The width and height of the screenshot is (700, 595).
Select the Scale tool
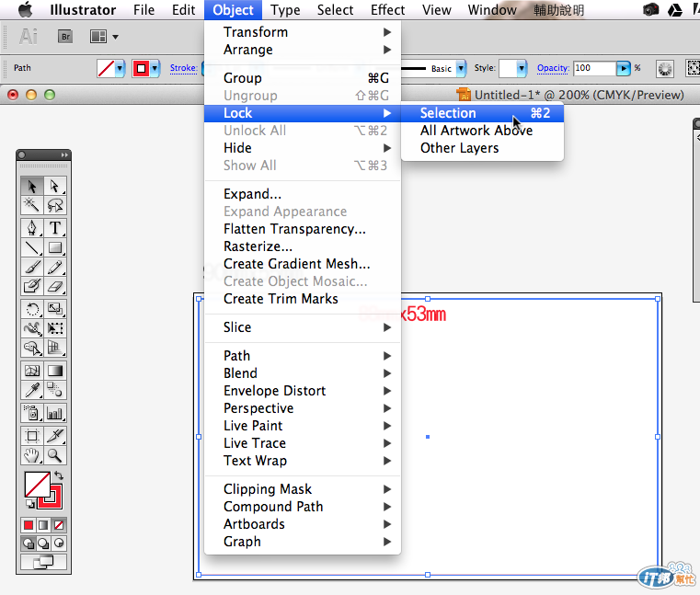(55, 309)
